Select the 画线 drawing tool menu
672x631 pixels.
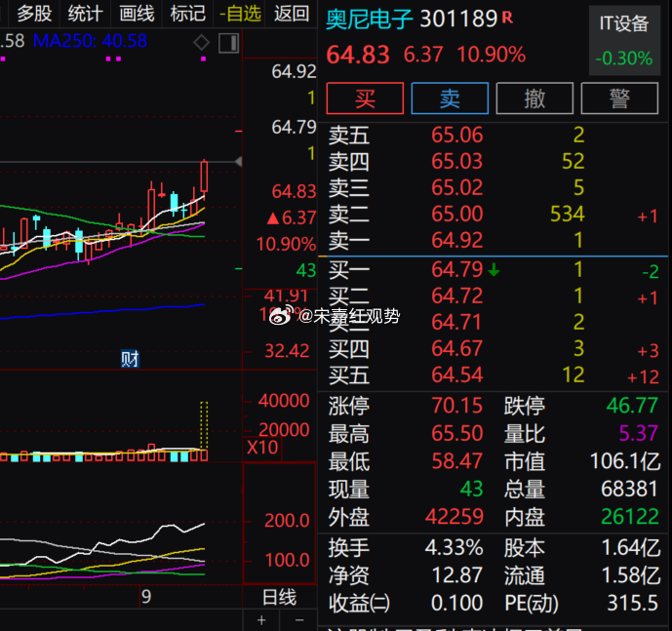137,14
